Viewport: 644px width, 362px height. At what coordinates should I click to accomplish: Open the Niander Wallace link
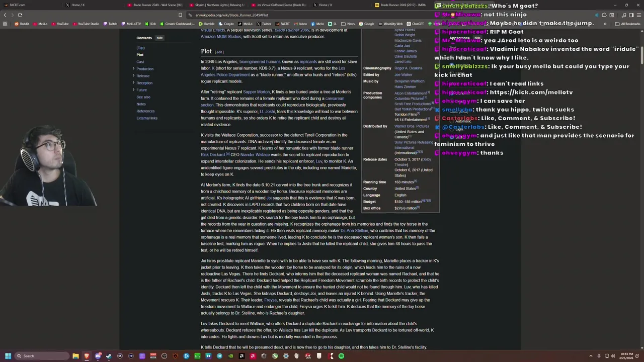click(x=255, y=155)
